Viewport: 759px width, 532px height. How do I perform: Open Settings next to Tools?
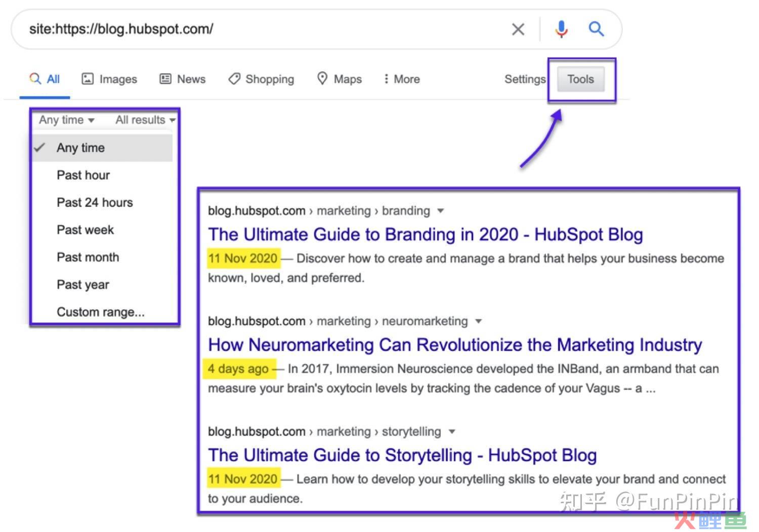(x=525, y=79)
